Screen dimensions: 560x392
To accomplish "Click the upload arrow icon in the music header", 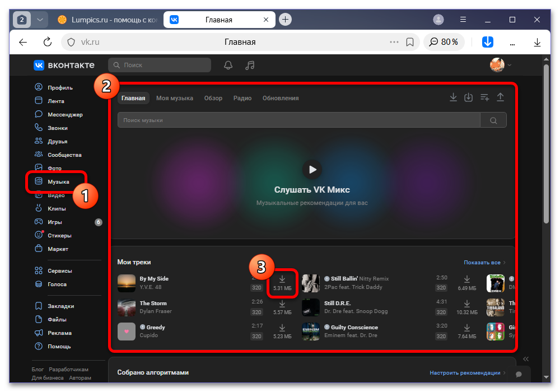I will (x=500, y=97).
